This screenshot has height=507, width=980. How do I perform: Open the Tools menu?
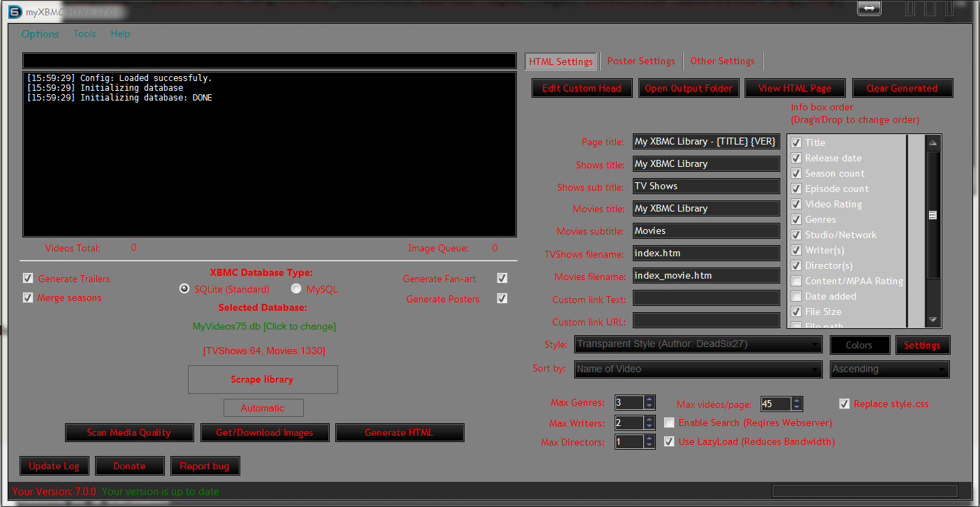pyautogui.click(x=85, y=34)
